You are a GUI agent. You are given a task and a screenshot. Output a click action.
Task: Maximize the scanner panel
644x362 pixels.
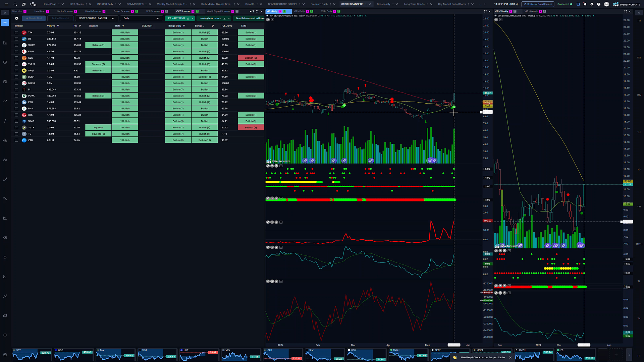(x=257, y=11)
